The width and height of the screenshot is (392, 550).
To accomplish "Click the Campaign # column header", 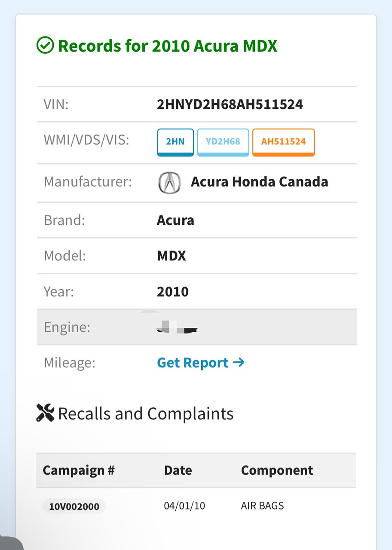I will (79, 470).
